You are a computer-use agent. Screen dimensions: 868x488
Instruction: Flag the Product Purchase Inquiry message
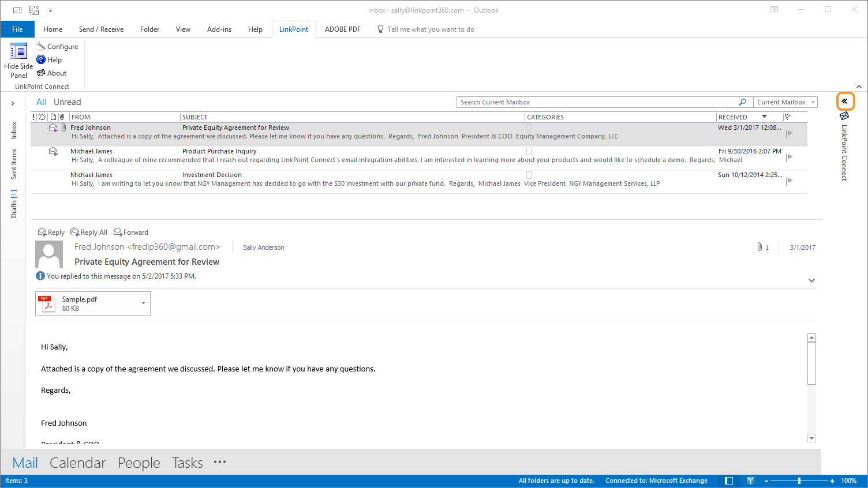[790, 157]
